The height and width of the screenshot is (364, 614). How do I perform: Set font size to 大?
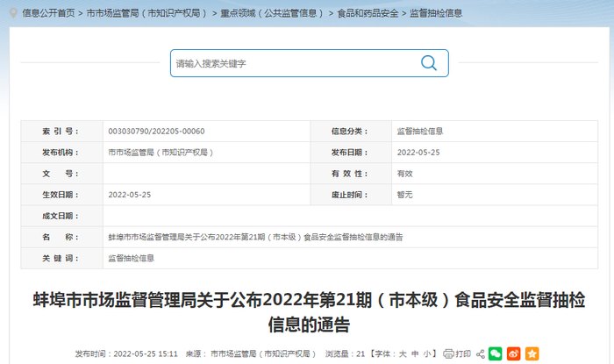tap(403, 353)
